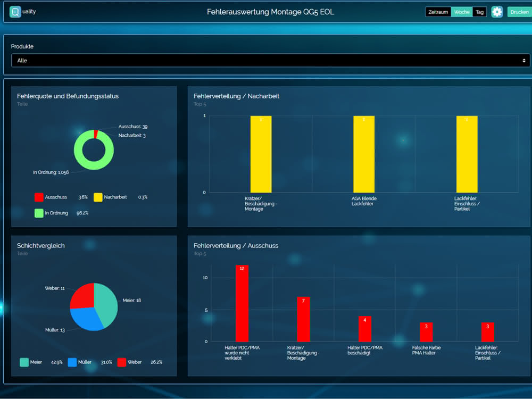
Task: Click red bar with value 4
Action: (365, 329)
